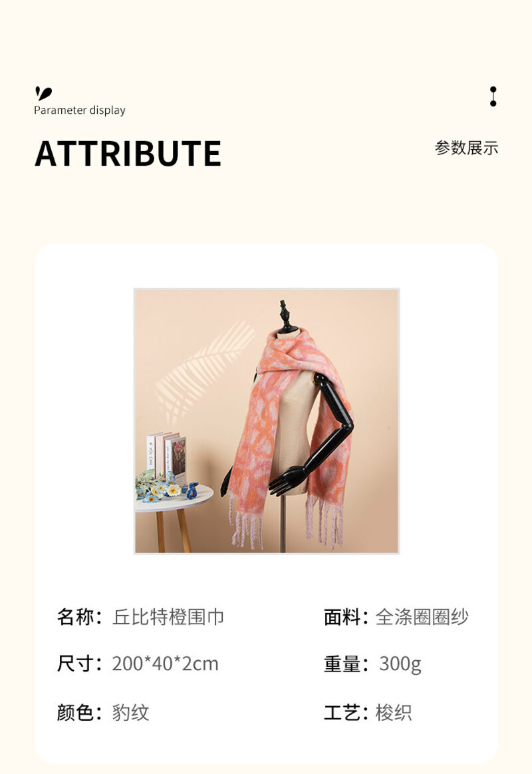This screenshot has width=532, height=774.
Task: Click the size value 200*40*2cm
Action: (165, 664)
